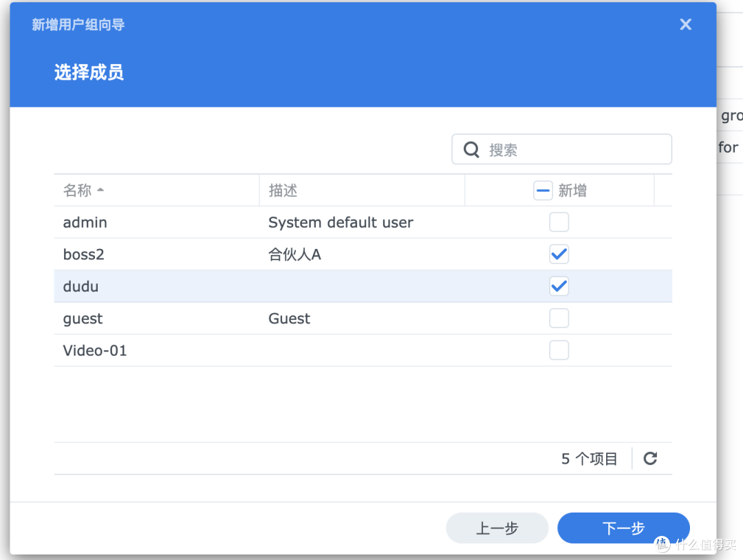This screenshot has height=560, width=743.
Task: Select the Video-01 user name
Action: click(x=95, y=351)
